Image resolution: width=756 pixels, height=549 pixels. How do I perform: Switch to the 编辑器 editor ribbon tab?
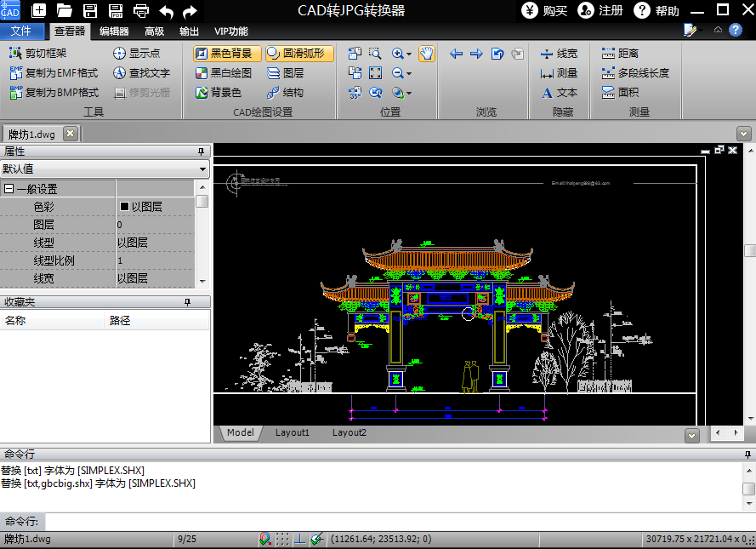coord(114,31)
